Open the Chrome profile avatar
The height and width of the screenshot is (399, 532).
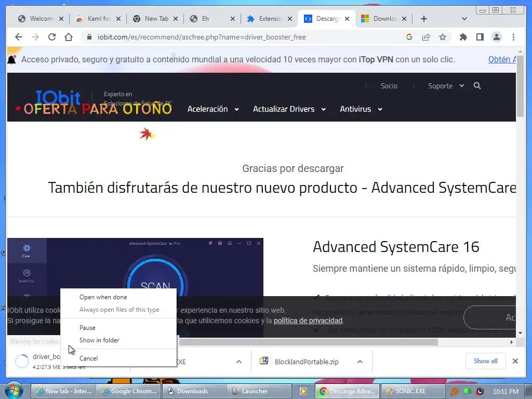tap(496, 37)
